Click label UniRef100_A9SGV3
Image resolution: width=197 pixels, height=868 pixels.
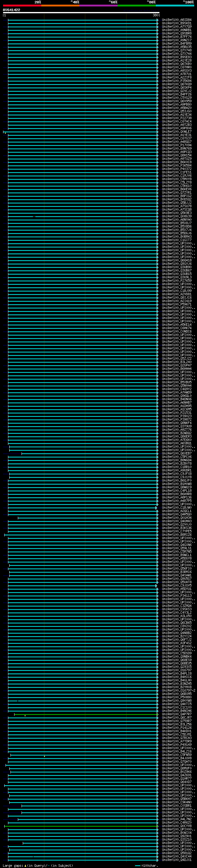(x=177, y=71)
